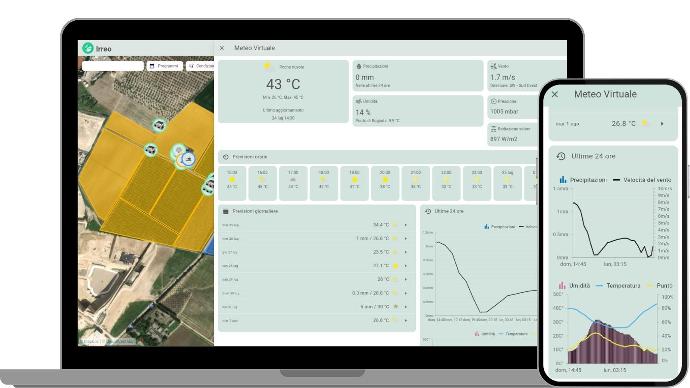Click the partly hidden button after the calendar button

click(200, 66)
